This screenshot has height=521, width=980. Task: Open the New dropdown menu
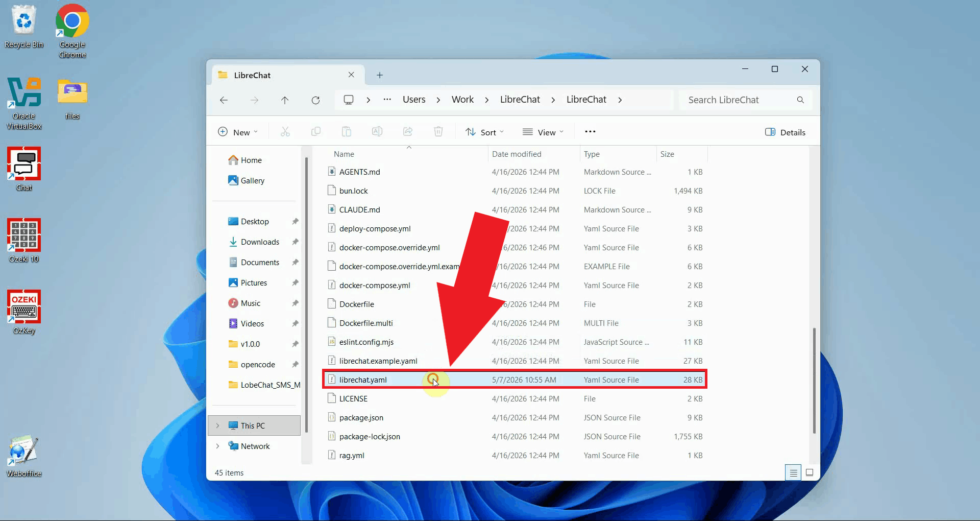pos(238,132)
